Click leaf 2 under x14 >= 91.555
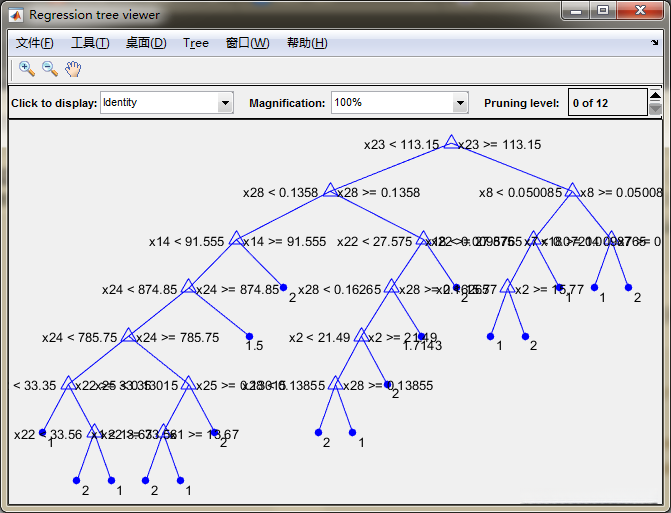Viewport: 671px width, 513px height. click(x=283, y=288)
